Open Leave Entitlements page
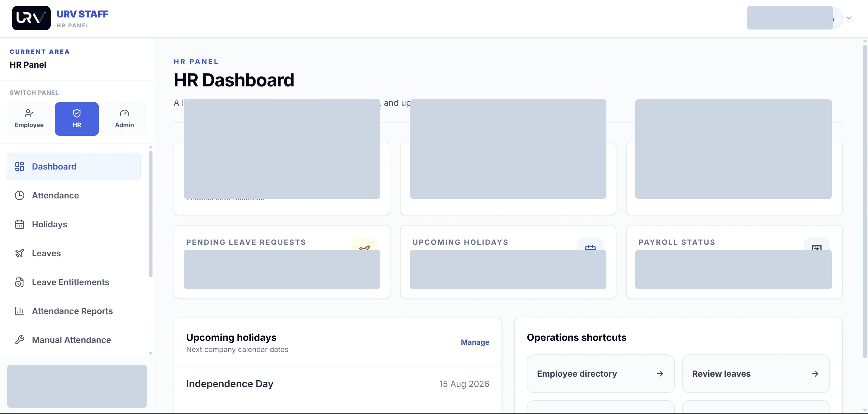The width and height of the screenshot is (868, 414). 74,282
